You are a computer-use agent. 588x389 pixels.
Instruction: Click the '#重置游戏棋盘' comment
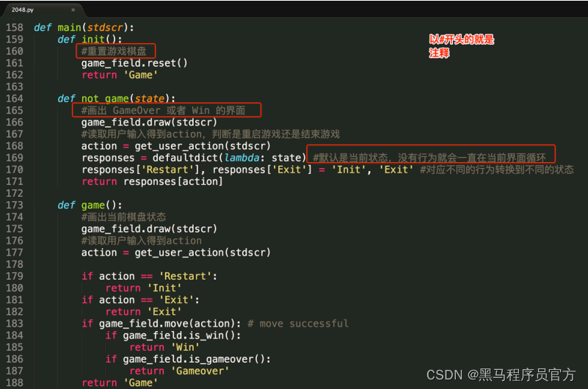tap(114, 51)
